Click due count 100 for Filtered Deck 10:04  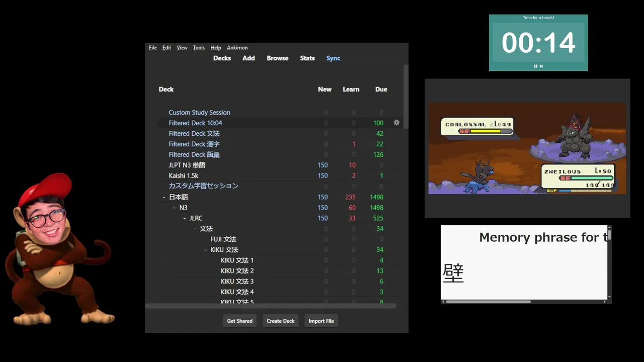[x=378, y=123]
